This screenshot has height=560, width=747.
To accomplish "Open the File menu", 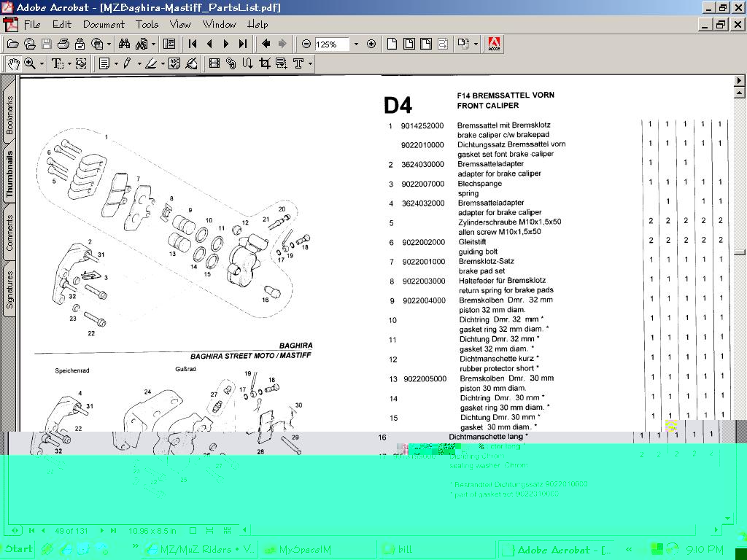I will click(x=32, y=24).
